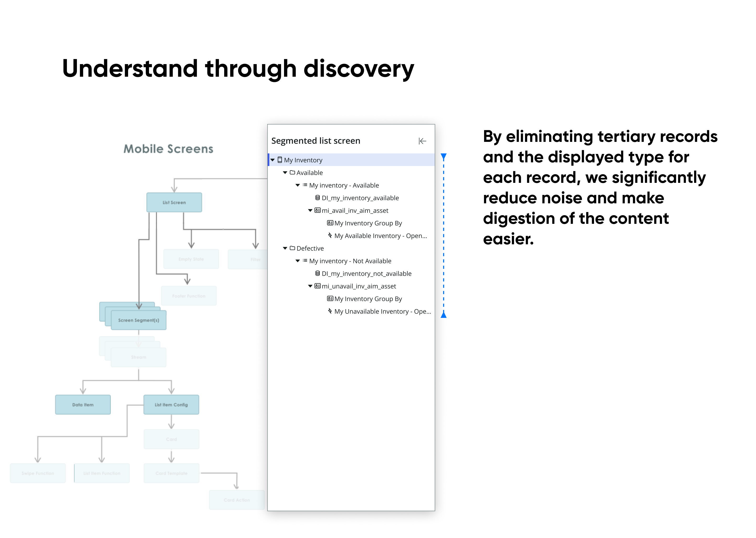Click action icon beside My Available Inventory - Open

click(330, 235)
